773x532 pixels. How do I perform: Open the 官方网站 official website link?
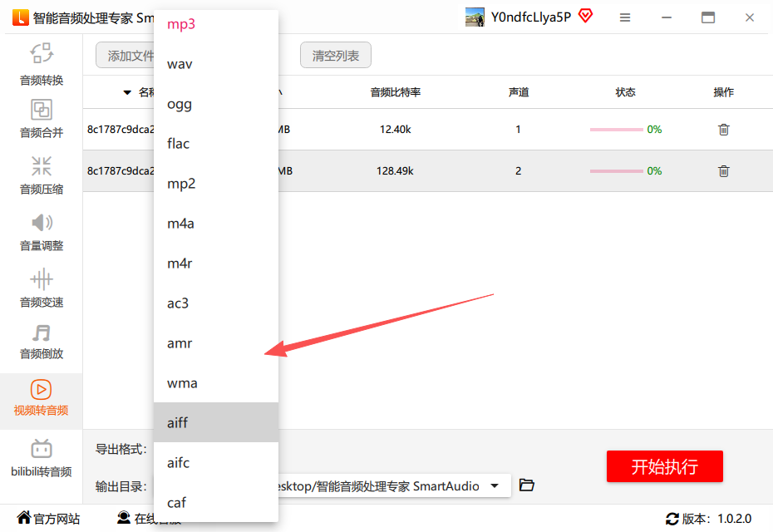click(48, 519)
